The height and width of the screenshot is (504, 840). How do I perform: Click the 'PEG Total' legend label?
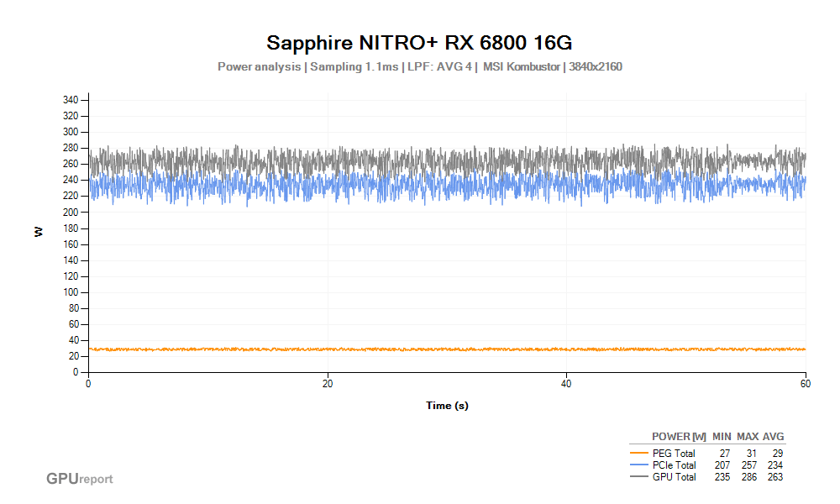pos(674,454)
